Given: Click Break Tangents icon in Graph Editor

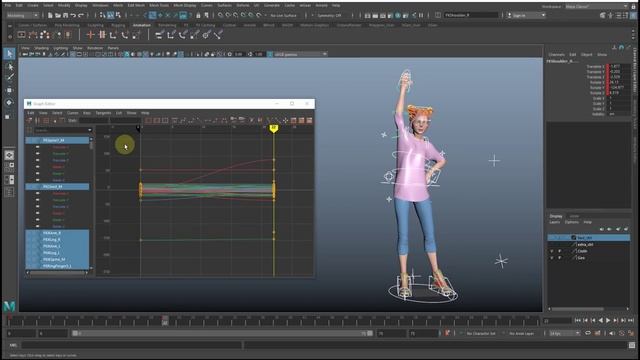Looking at the screenshot, I should tap(251, 120).
